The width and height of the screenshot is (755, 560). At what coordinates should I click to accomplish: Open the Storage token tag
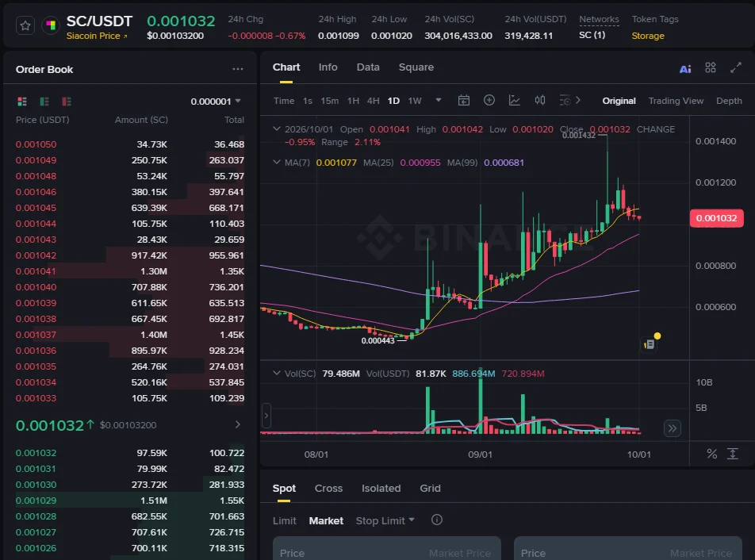pos(648,36)
